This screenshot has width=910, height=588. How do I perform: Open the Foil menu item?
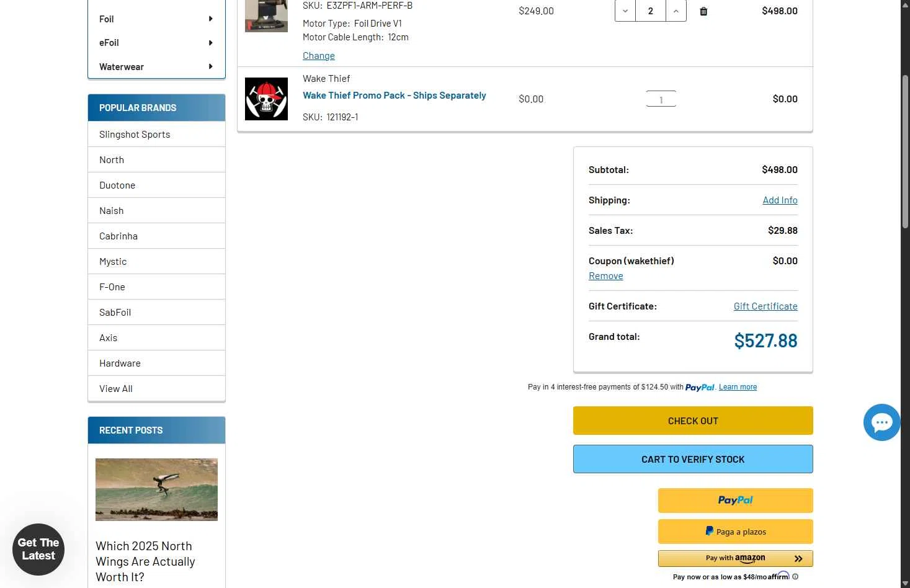(107, 19)
